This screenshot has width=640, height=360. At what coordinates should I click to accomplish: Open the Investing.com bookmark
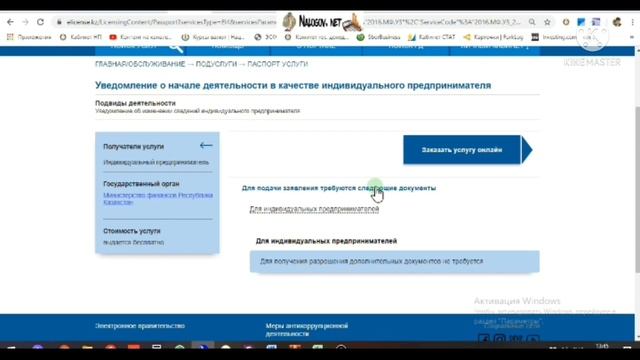(x=554, y=37)
